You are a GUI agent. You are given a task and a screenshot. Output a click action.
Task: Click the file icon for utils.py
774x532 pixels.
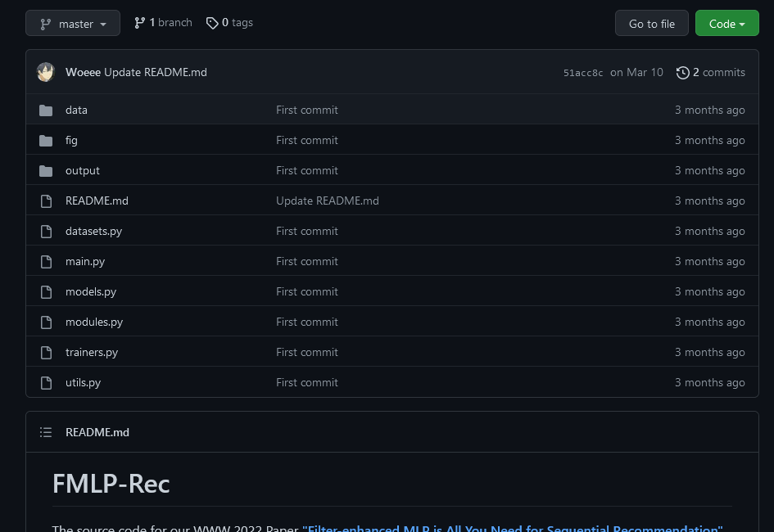pos(46,383)
